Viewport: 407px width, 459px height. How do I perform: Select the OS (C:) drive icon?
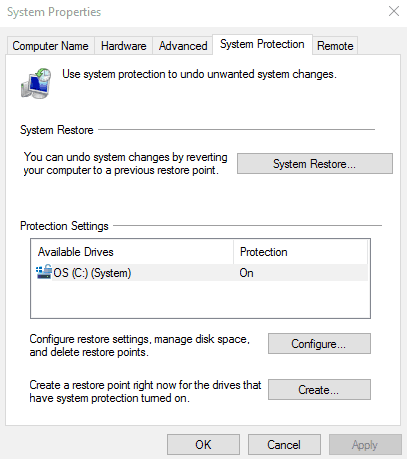[44, 272]
